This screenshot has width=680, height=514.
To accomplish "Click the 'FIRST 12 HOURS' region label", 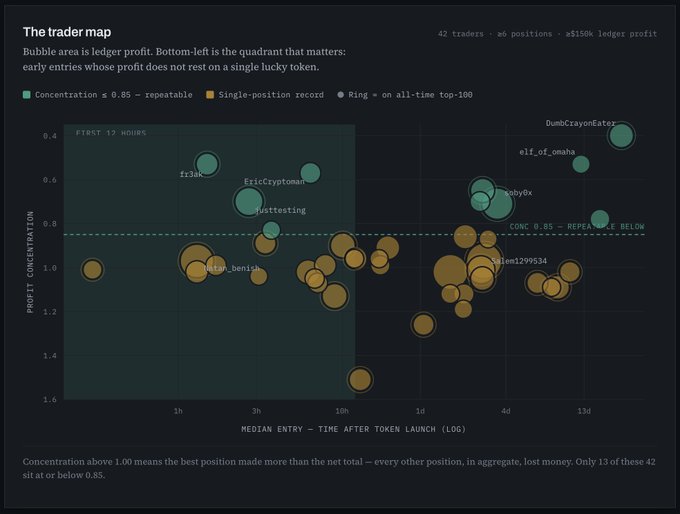I will point(111,133).
